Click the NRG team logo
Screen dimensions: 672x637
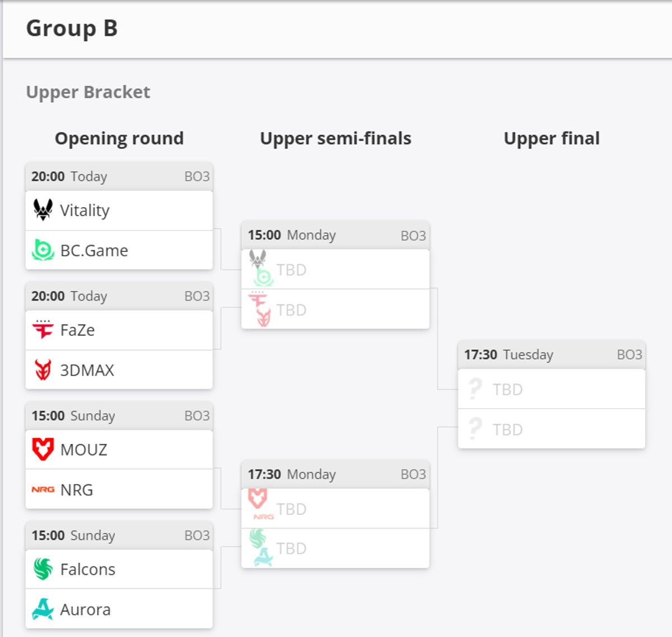(x=43, y=489)
